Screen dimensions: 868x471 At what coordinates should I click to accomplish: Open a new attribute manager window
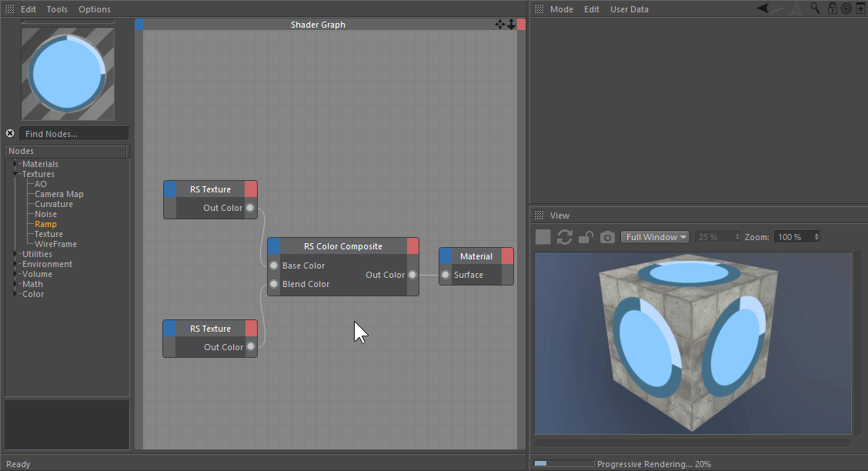[x=860, y=8]
